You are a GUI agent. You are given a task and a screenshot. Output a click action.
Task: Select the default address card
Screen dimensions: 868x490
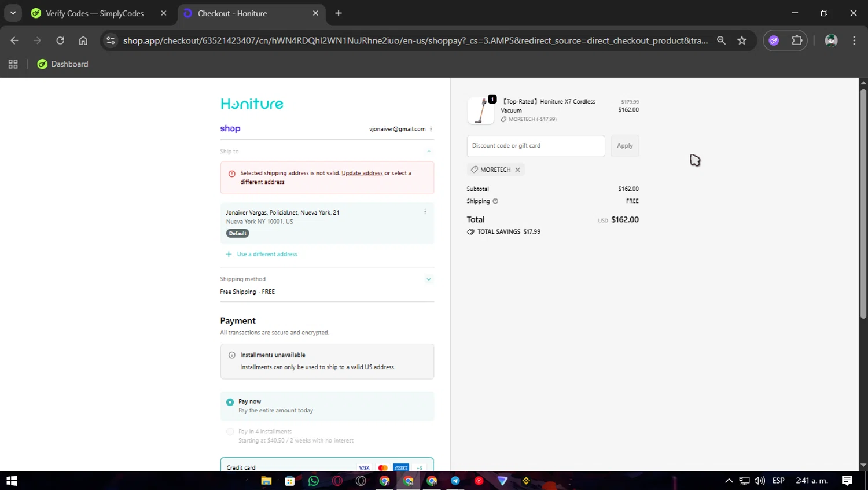coord(327,223)
